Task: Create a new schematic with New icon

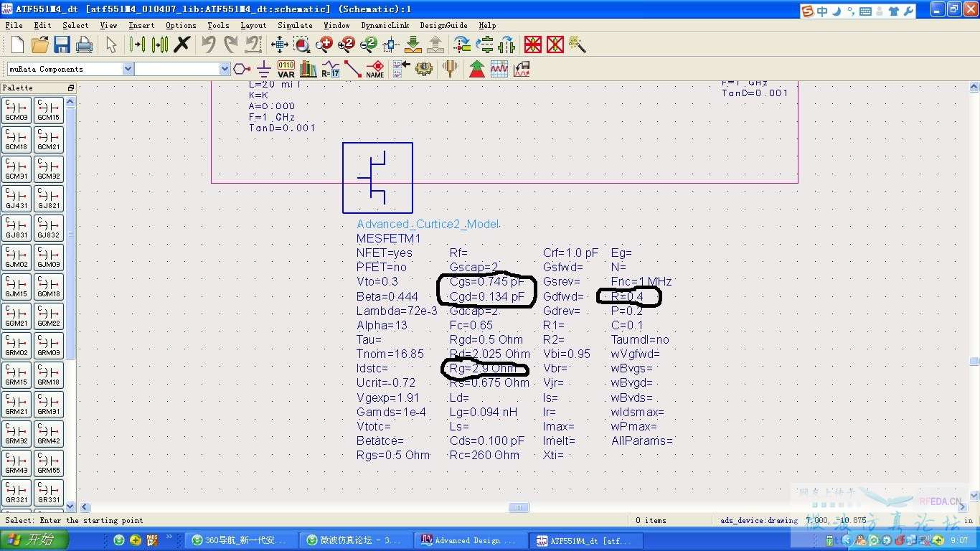Action: pyautogui.click(x=17, y=45)
